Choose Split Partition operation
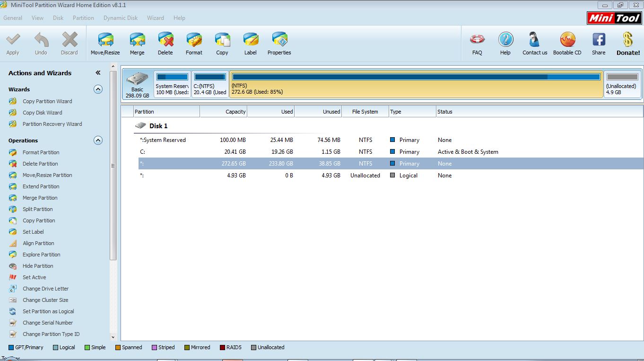 pyautogui.click(x=37, y=209)
